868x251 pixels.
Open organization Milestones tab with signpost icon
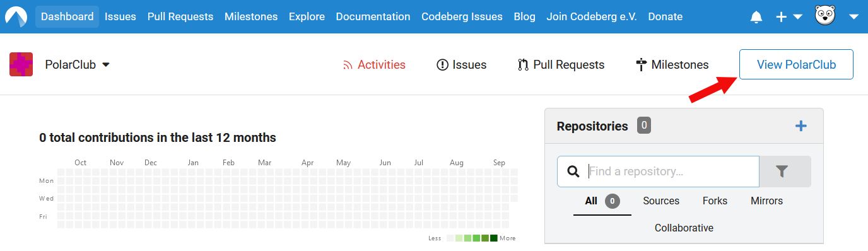pos(672,64)
